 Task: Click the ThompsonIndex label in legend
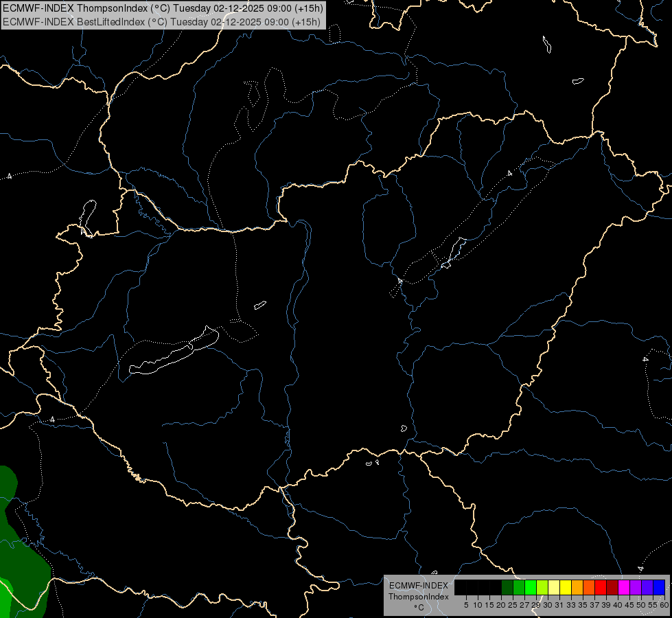click(x=419, y=597)
